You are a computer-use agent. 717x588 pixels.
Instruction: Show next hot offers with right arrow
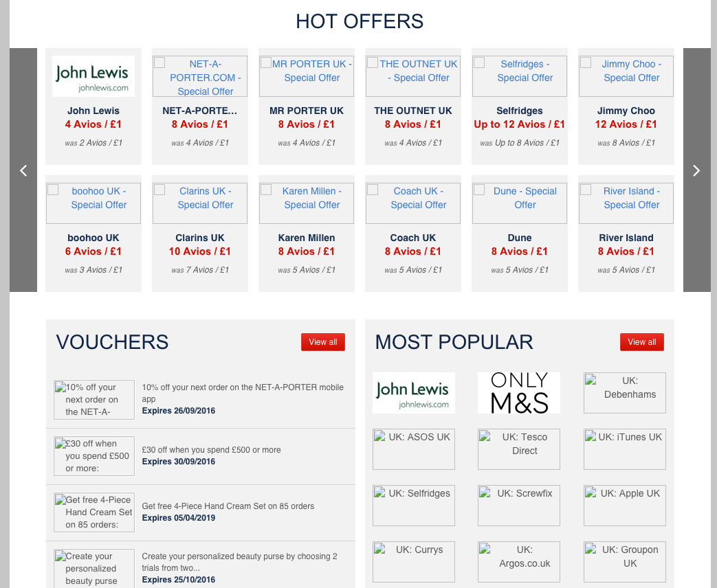[697, 170]
